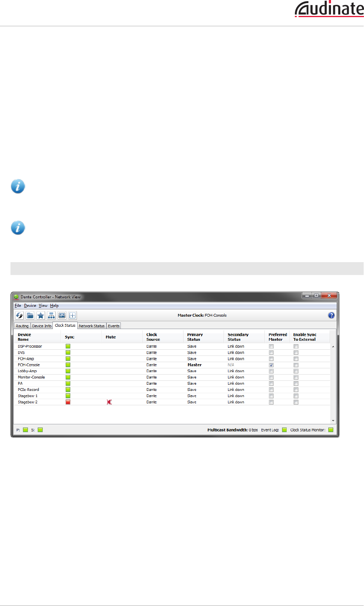Enable Sync To External for Monitor-Console
Viewport: 364px width, 606px height.
pyautogui.click(x=296, y=377)
